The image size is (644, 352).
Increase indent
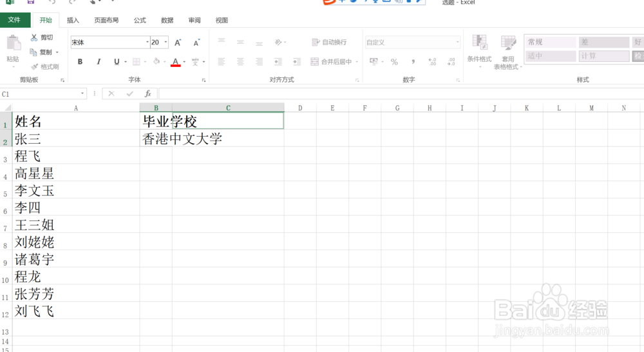pyautogui.click(x=297, y=62)
